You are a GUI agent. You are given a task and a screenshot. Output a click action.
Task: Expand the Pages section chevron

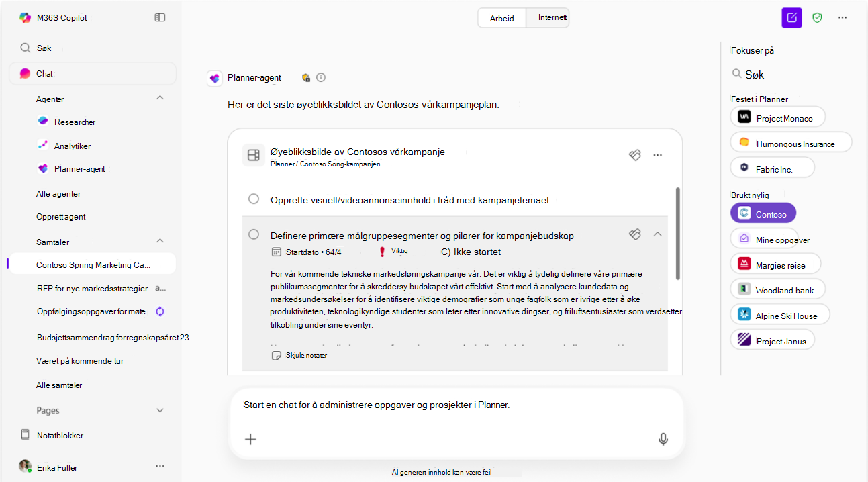pyautogui.click(x=160, y=410)
